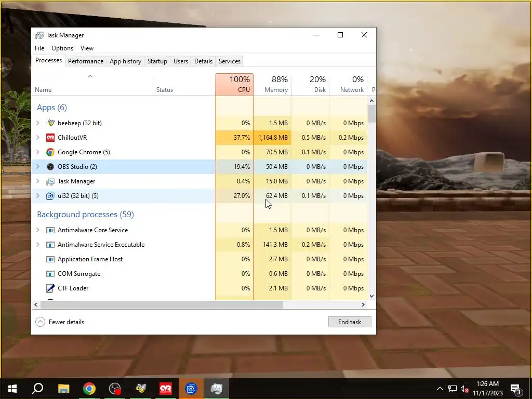Sort processes by Disk column
Screen dimensions: 532x399
[310, 85]
